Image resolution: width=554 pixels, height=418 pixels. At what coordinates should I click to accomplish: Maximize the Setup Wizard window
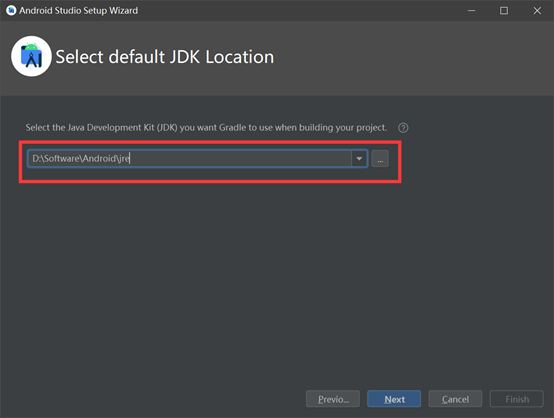point(504,11)
